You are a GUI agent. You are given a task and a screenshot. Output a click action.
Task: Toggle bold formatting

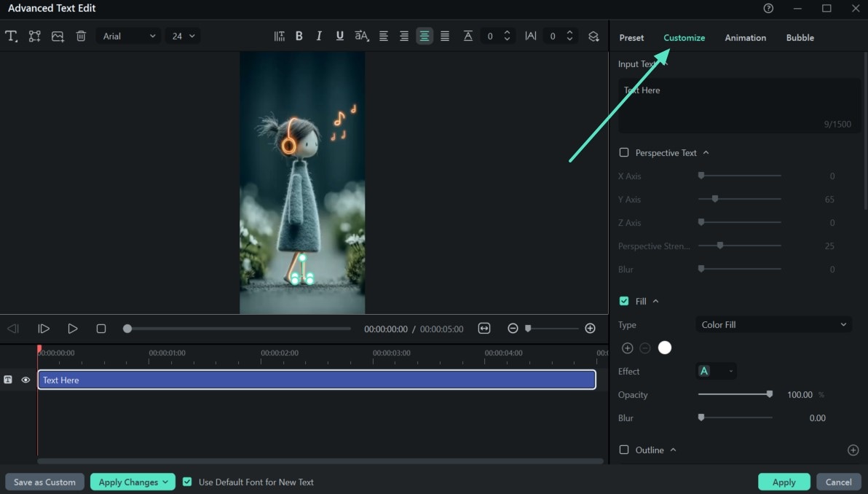(x=299, y=36)
